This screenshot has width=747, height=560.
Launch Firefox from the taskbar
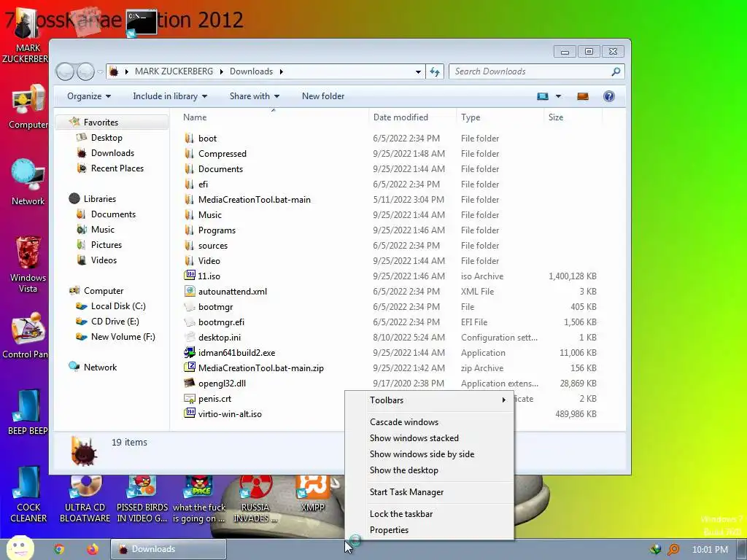pyautogui.click(x=93, y=549)
